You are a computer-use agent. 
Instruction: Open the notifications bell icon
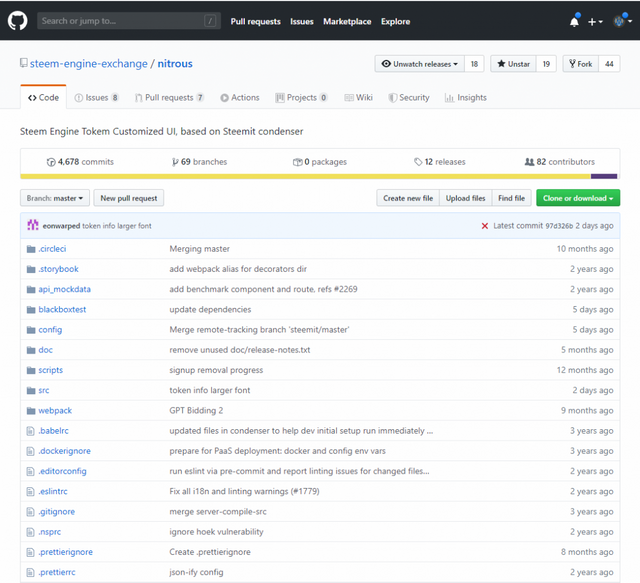[574, 21]
